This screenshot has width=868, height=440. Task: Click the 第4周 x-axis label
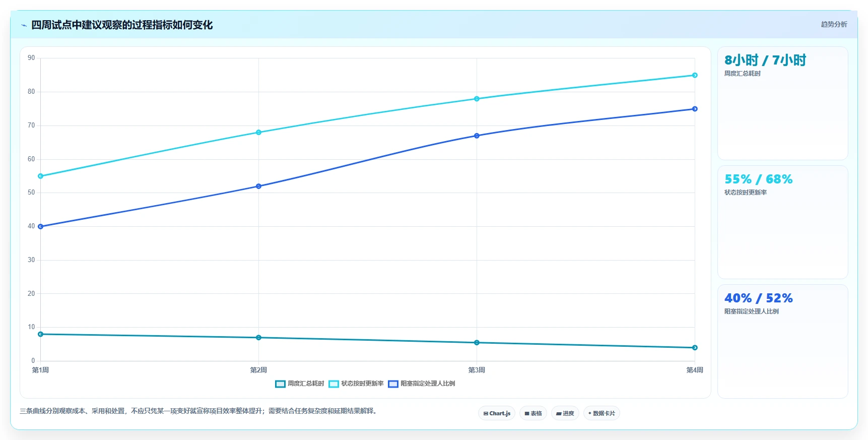[x=695, y=370]
